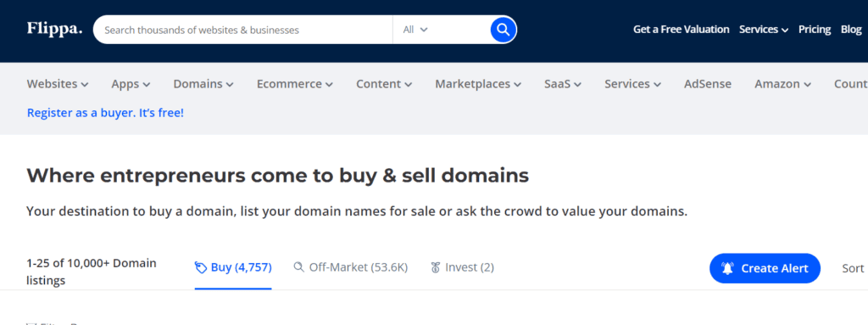This screenshot has width=868, height=325.
Task: Click the bell icon in Create Alert
Action: point(727,268)
